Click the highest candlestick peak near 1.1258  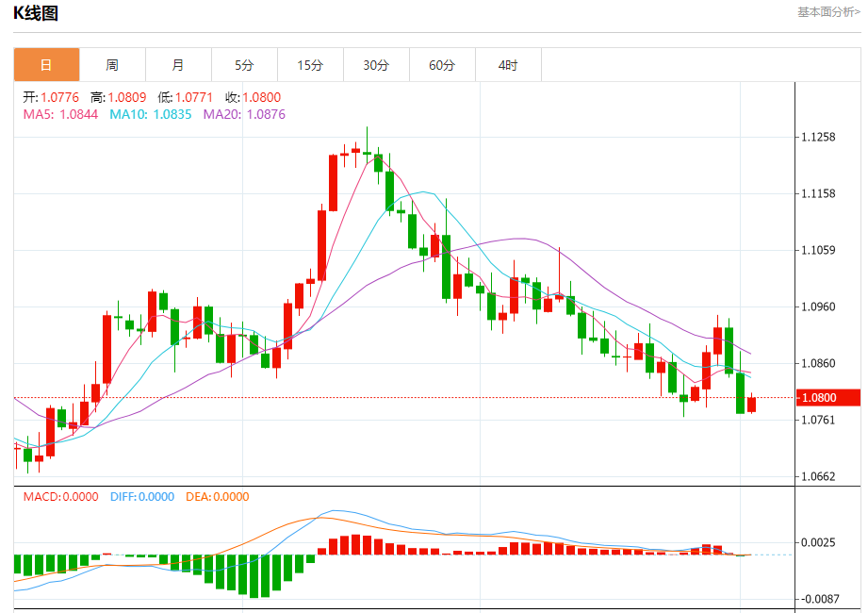click(367, 145)
